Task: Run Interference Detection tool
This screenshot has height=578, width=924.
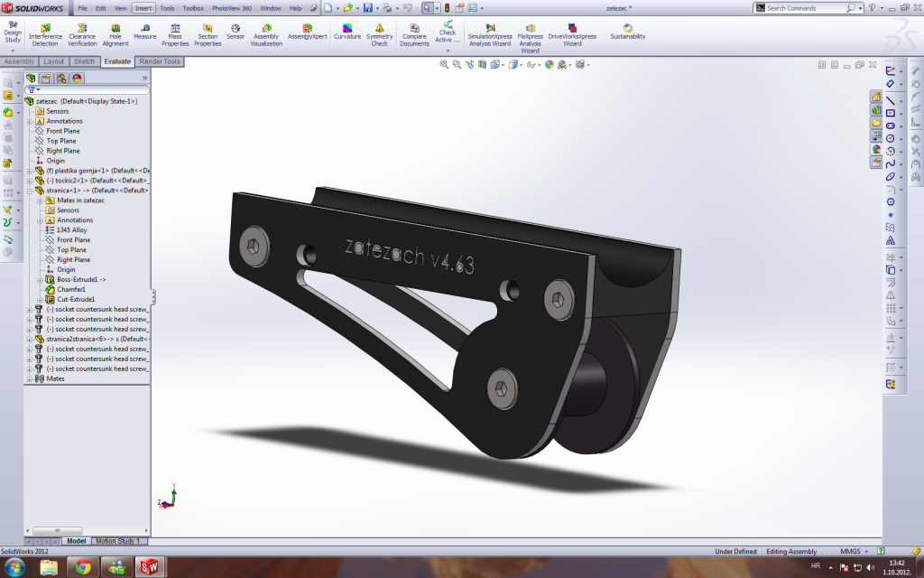Action: point(45,35)
